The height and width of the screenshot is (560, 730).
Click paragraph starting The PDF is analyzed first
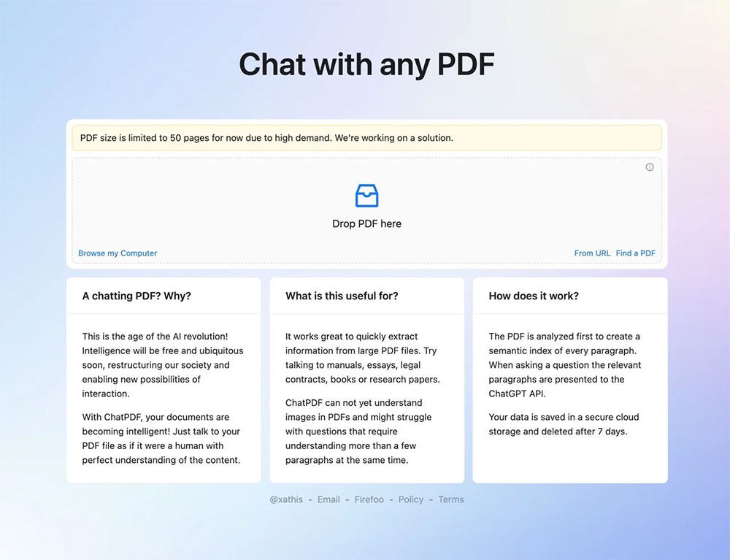click(565, 365)
